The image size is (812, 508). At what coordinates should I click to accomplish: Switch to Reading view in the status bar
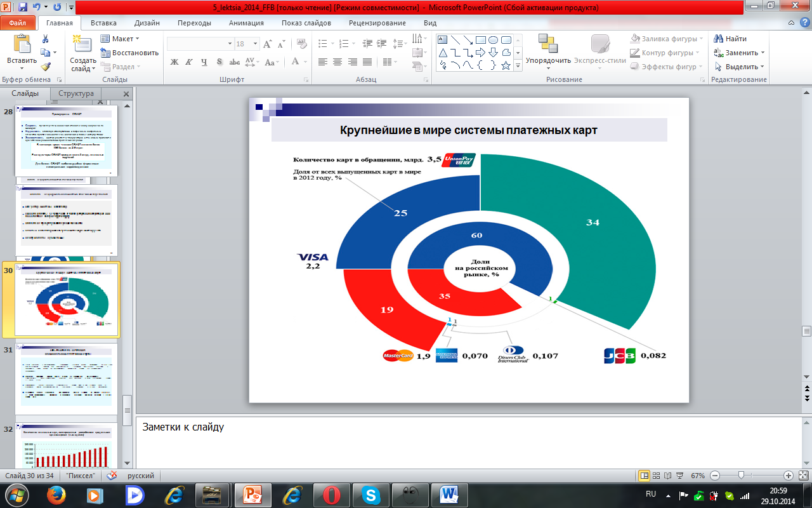tap(667, 475)
